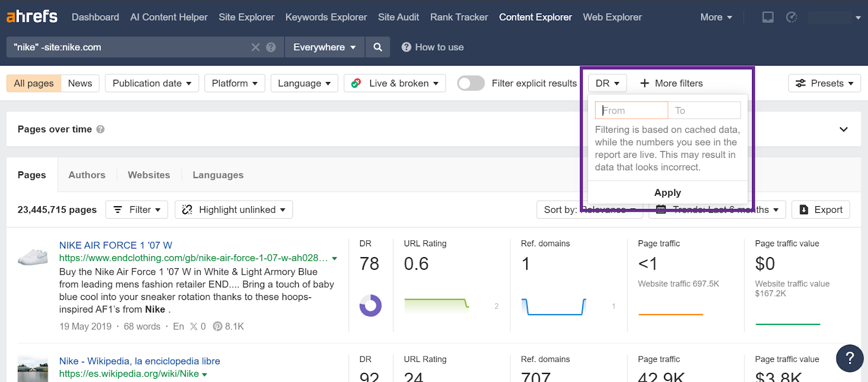Open the results Filter dropdown
The image size is (868, 382).
tap(137, 209)
